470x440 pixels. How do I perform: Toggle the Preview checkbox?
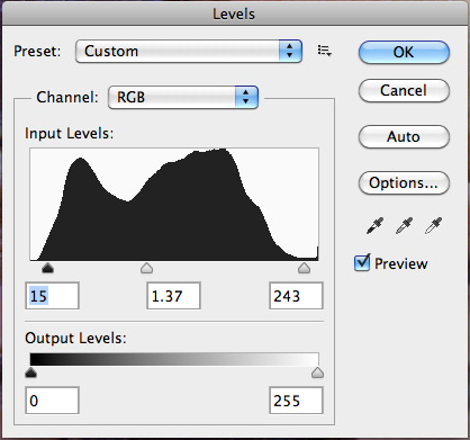(x=362, y=263)
